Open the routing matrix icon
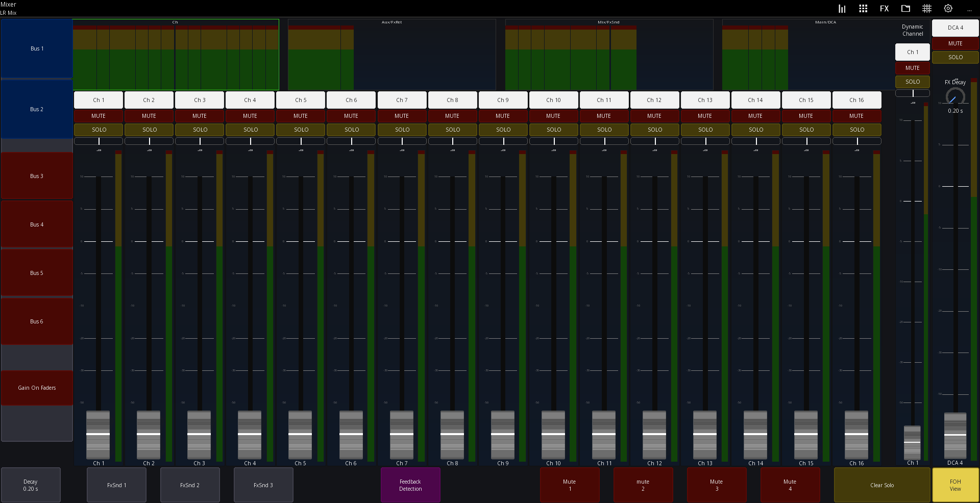Screen dimensions: 980x503 (x=927, y=9)
